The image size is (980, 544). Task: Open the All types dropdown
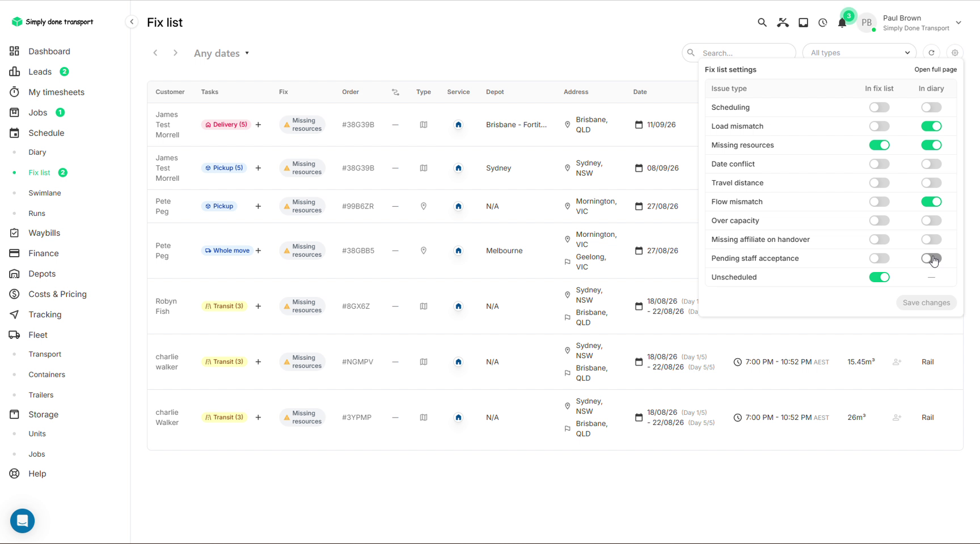[859, 53]
